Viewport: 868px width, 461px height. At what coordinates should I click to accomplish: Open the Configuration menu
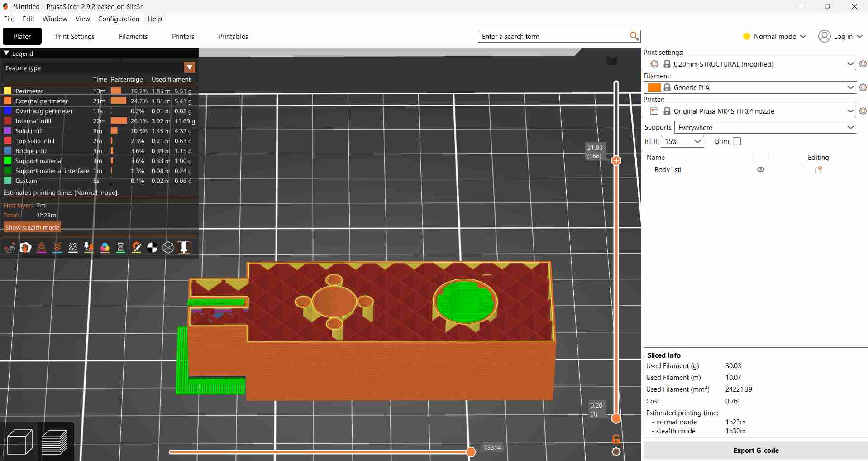(119, 19)
